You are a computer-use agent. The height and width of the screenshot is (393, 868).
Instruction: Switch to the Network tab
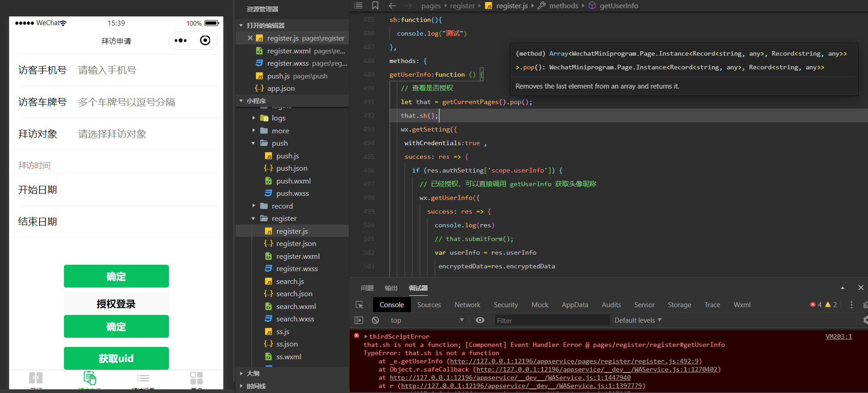[x=467, y=305]
